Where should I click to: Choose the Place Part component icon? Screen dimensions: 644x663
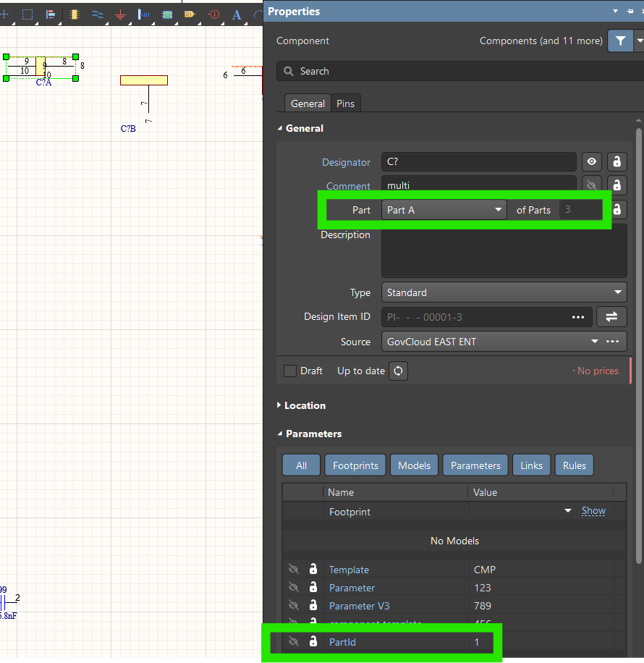tap(75, 14)
